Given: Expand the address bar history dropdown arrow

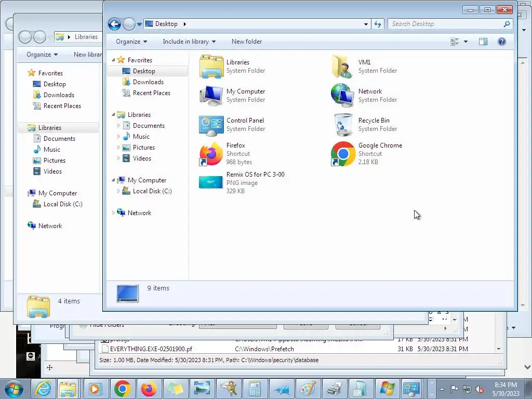Looking at the screenshot, I should click(x=366, y=24).
